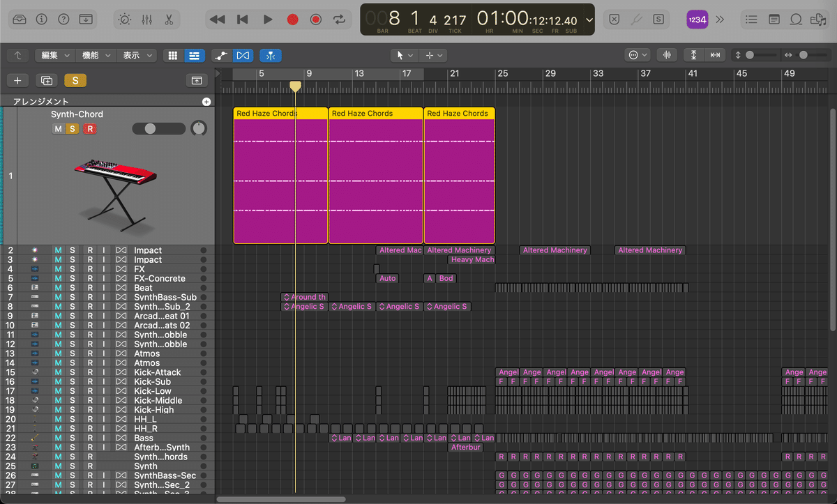Click the arrangement marker add plus button
The image size is (837, 504).
206,101
